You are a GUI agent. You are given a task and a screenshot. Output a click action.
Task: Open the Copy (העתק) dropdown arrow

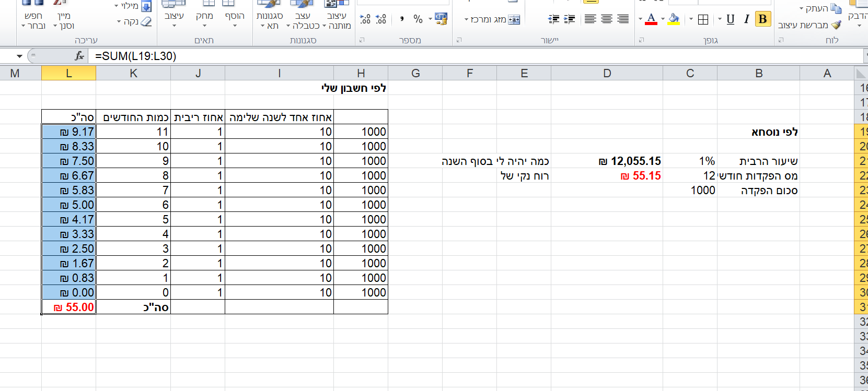pos(802,8)
